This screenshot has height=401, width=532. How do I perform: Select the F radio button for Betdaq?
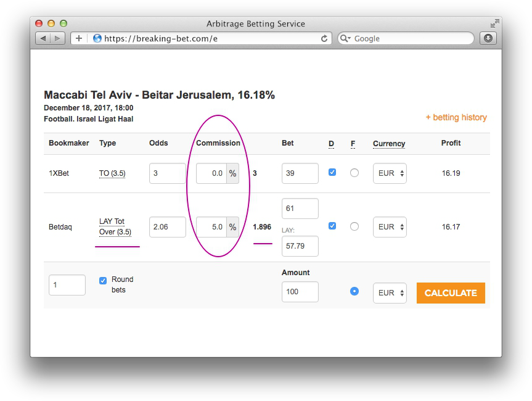(x=354, y=226)
